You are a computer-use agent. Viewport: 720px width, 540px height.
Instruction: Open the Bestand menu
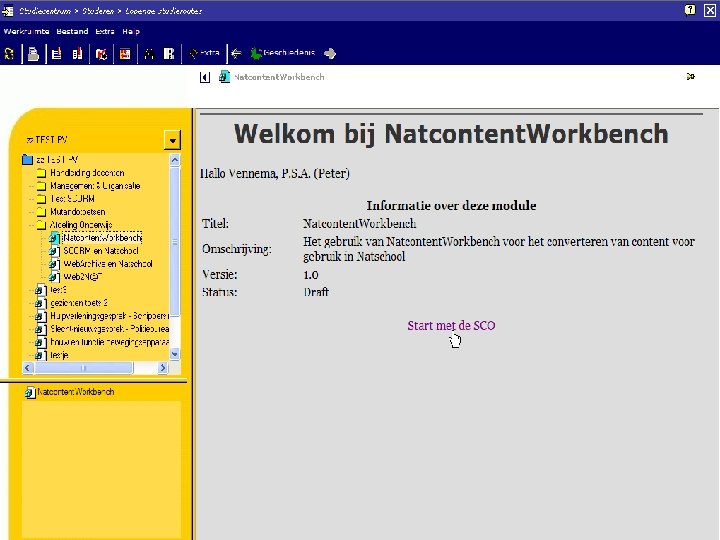72,31
